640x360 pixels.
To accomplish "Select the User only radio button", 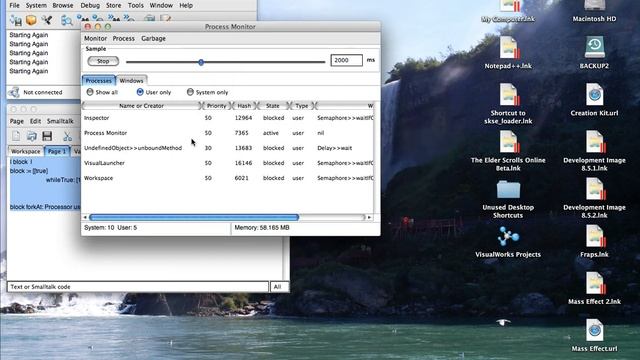I will click(x=140, y=92).
